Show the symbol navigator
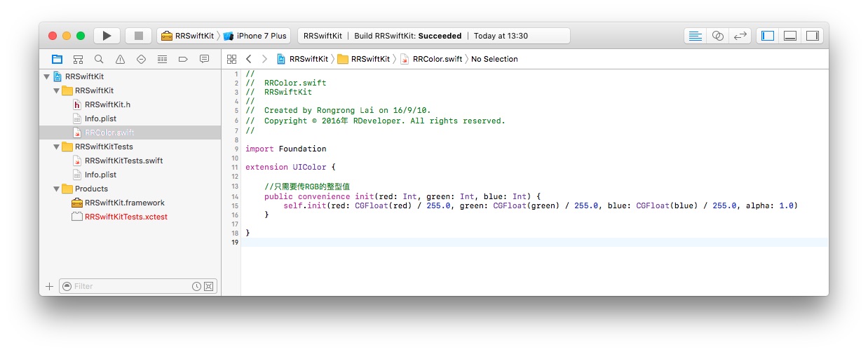Screen dimensions: 868x352 pos(78,59)
